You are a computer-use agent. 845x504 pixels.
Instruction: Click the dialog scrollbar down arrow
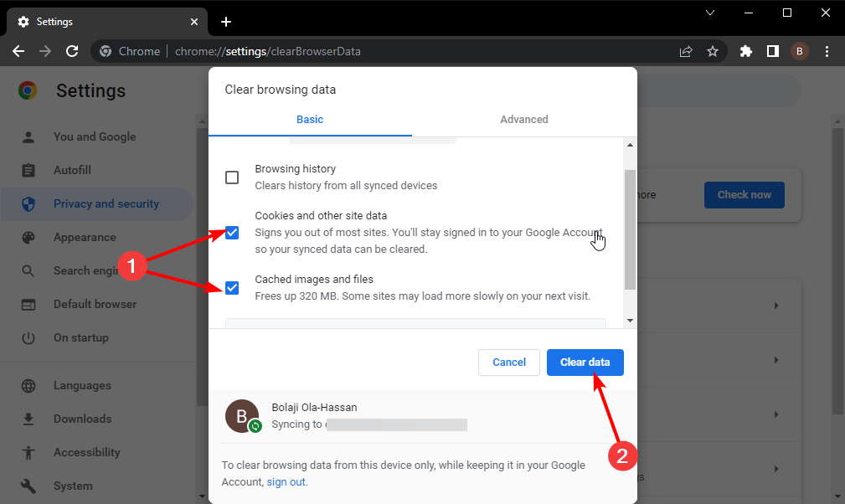pyautogui.click(x=630, y=321)
